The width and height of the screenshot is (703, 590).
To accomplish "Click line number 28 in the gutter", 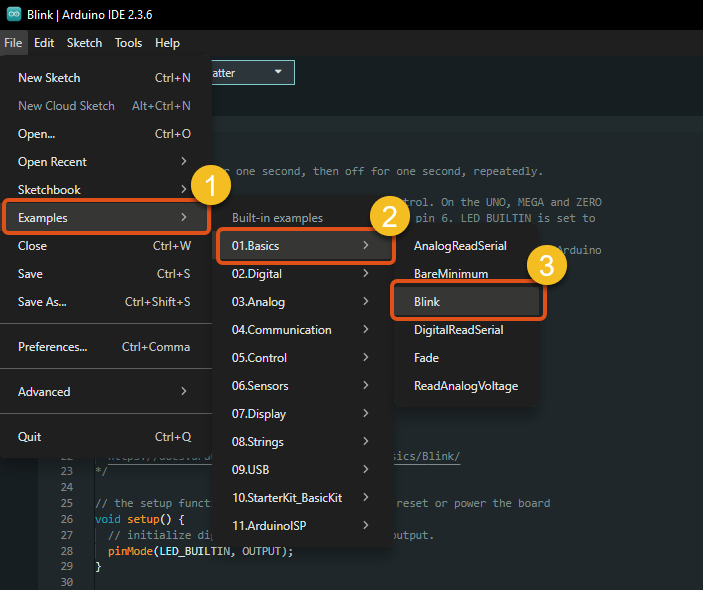I will [67, 551].
